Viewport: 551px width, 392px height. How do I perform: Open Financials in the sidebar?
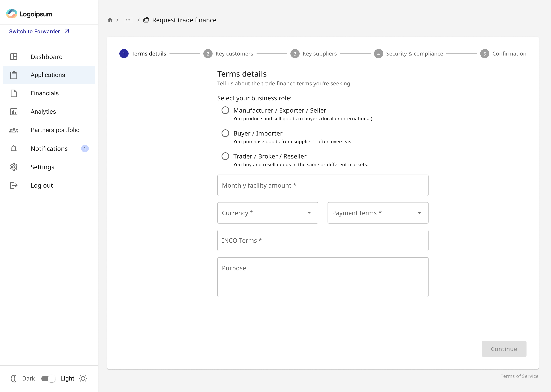[49, 93]
